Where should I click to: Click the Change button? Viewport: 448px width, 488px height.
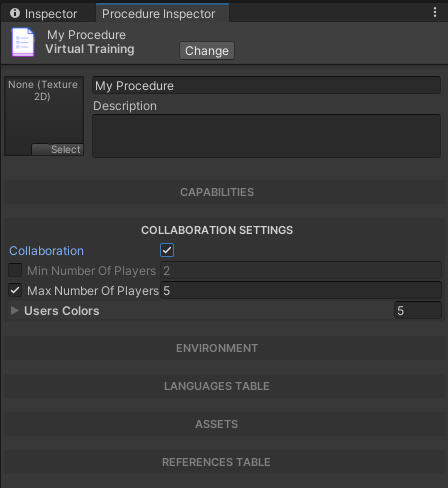(x=207, y=51)
